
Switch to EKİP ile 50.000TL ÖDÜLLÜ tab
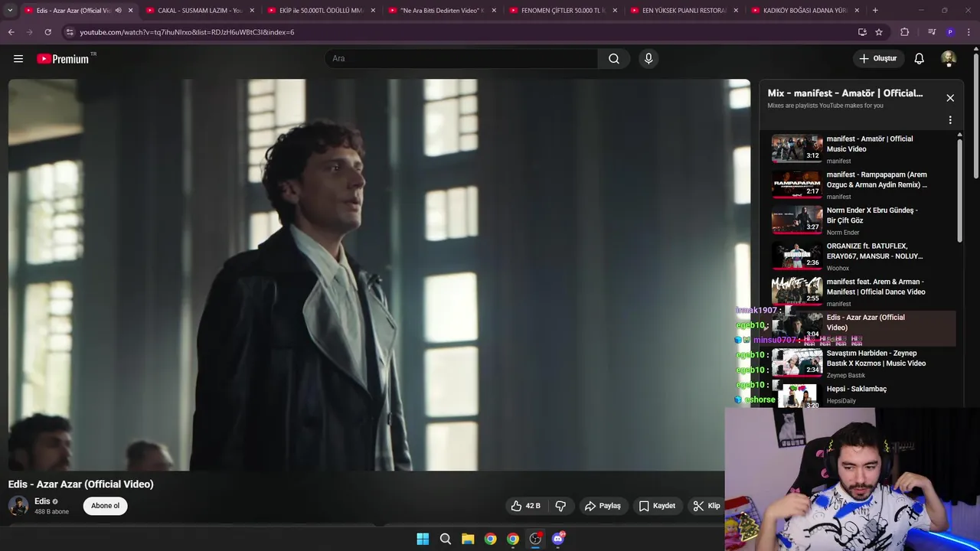tap(320, 11)
